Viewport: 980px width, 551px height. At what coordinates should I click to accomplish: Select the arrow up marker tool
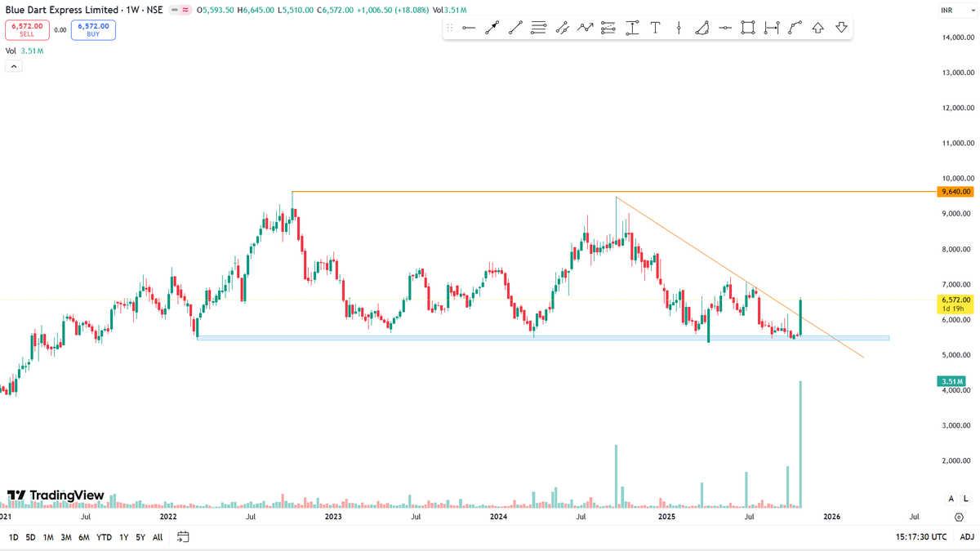[818, 29]
